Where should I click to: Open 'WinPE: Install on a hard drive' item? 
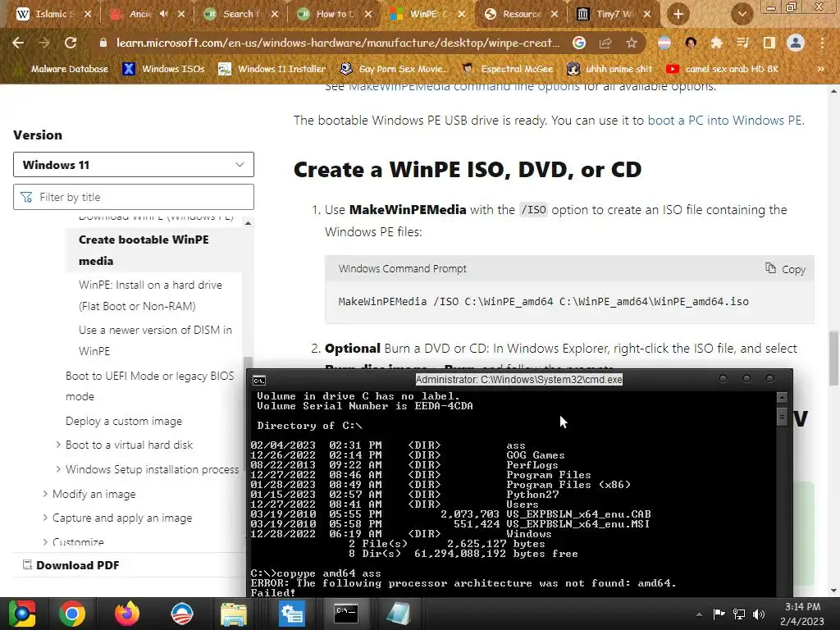pyautogui.click(x=151, y=295)
